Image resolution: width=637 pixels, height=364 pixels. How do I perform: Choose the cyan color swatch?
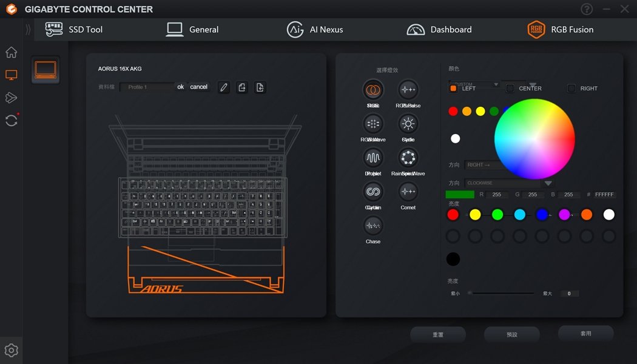519,215
